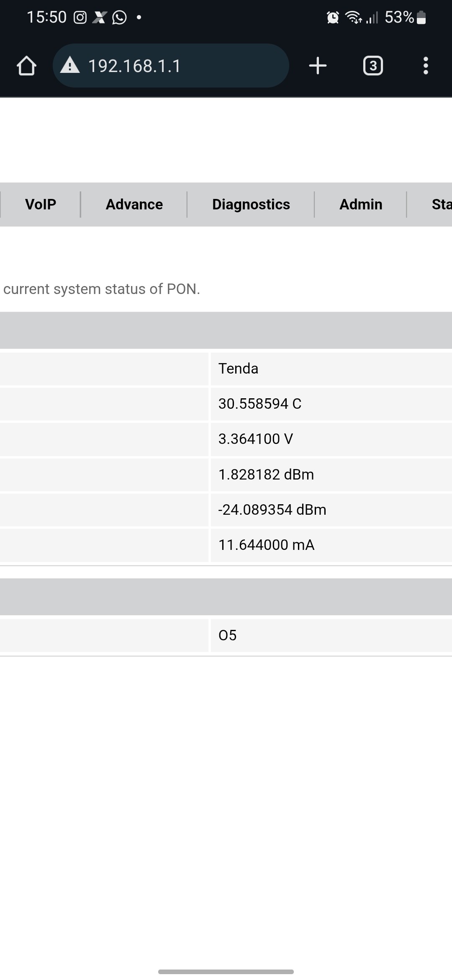Open the tab switcher showing 3 tabs
452x980 pixels.
tap(373, 66)
